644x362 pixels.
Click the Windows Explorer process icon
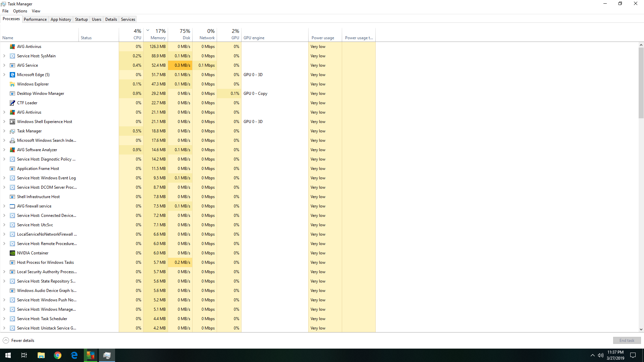(x=12, y=84)
